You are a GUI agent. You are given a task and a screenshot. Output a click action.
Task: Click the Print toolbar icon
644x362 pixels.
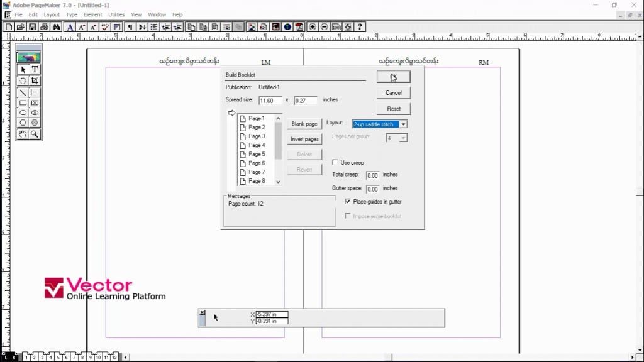pos(44,27)
